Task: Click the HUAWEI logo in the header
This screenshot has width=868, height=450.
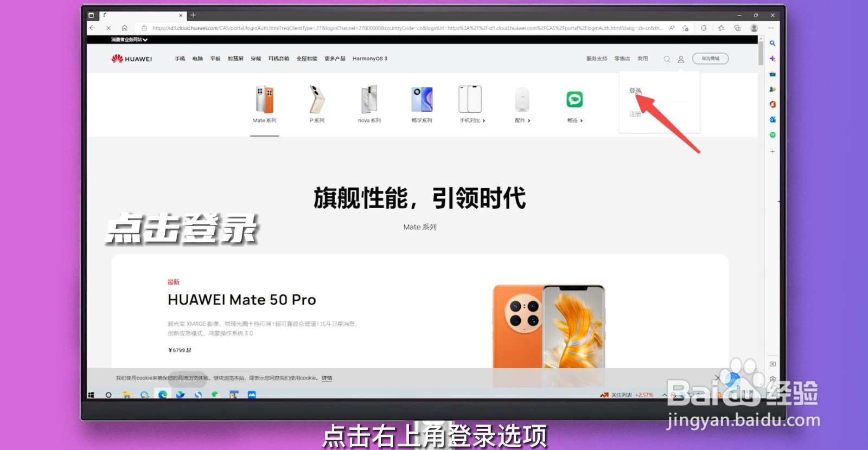Action: (x=132, y=59)
